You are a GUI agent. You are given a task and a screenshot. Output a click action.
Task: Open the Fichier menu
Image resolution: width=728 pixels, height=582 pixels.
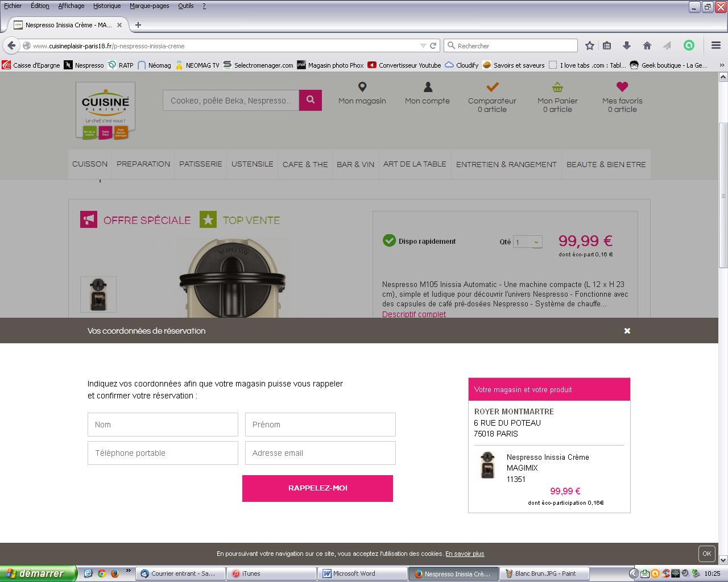click(13, 6)
